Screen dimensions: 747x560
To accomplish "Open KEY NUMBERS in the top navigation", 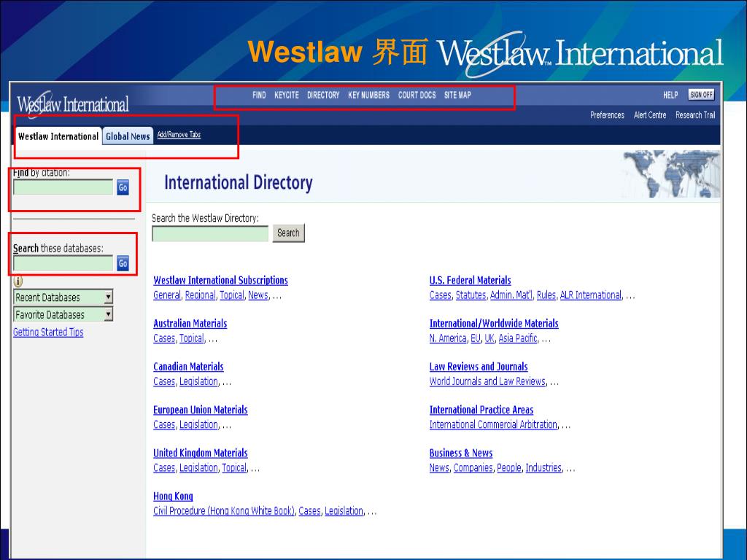I will pyautogui.click(x=368, y=96).
